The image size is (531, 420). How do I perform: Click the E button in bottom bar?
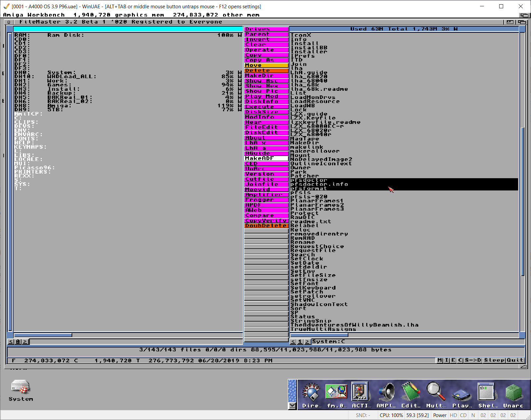(453, 360)
